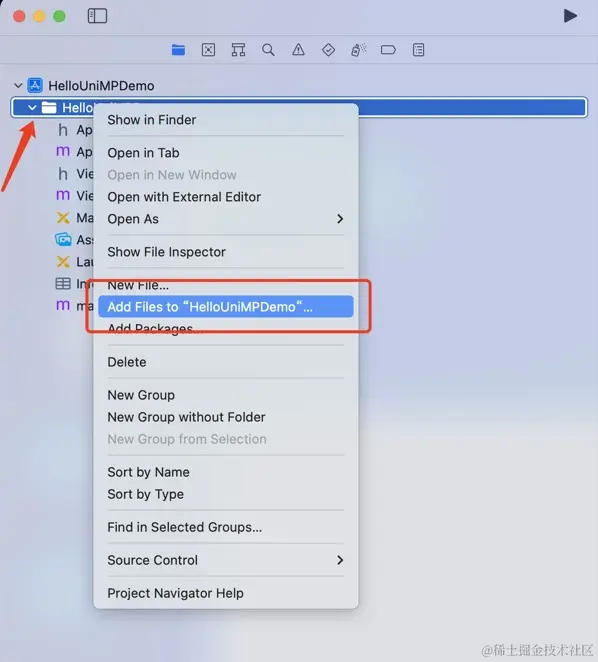Select the first 'Ap' header file row

pos(74,130)
